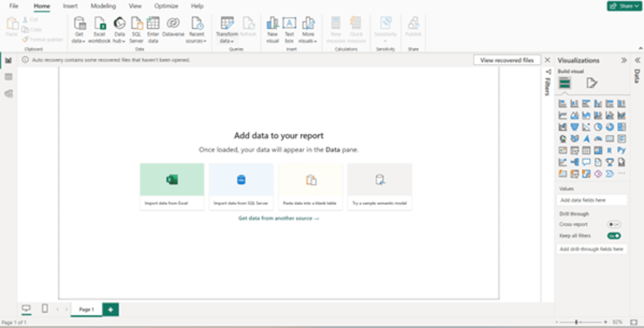Image resolution: width=644 pixels, height=328 pixels.
Task: Click the zoom slider handle
Action: [576, 322]
